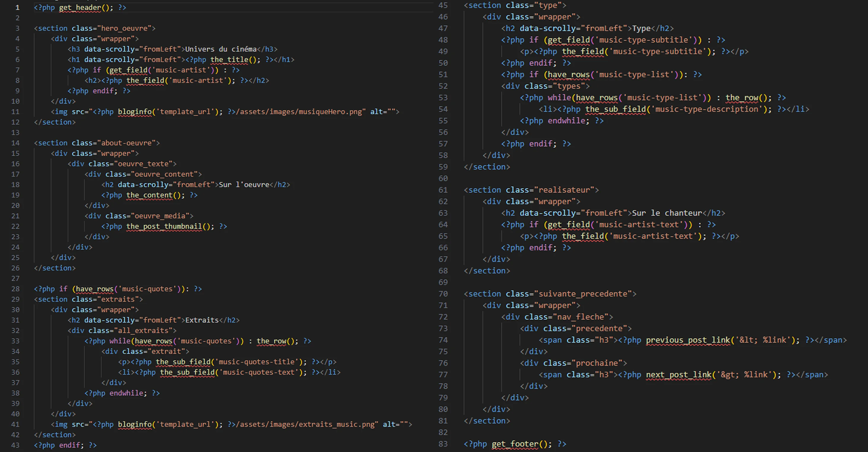This screenshot has height=452, width=868.
Task: Click line number 83 in right pane
Action: [443, 444]
